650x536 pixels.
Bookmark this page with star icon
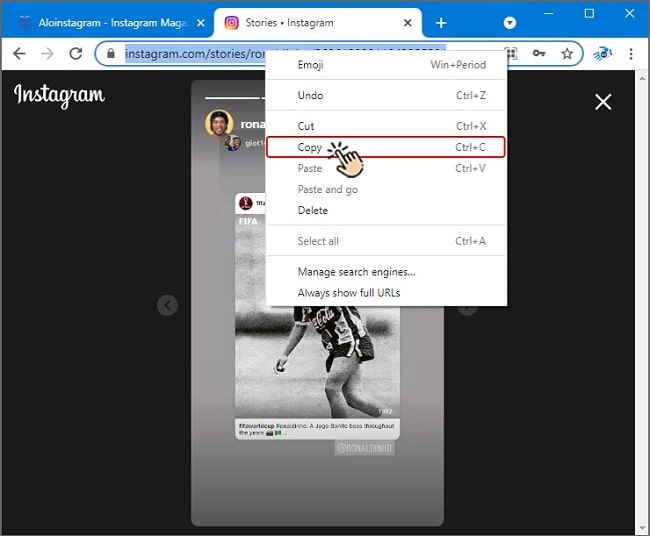click(567, 53)
